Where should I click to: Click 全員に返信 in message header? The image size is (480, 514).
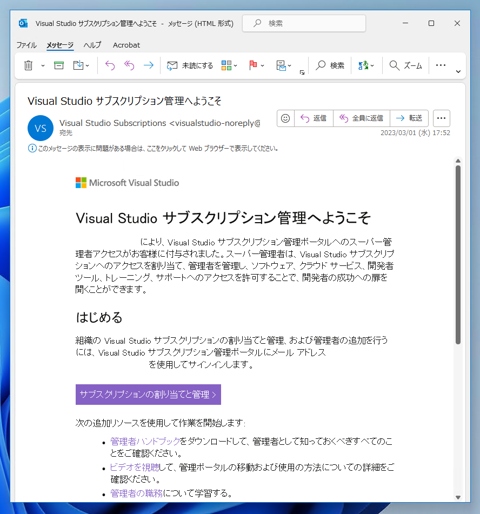361,118
